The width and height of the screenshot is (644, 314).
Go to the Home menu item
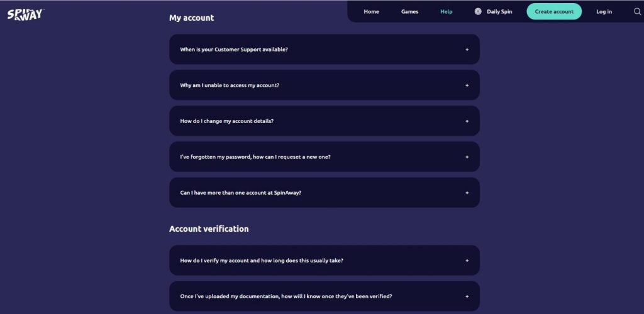(371, 11)
